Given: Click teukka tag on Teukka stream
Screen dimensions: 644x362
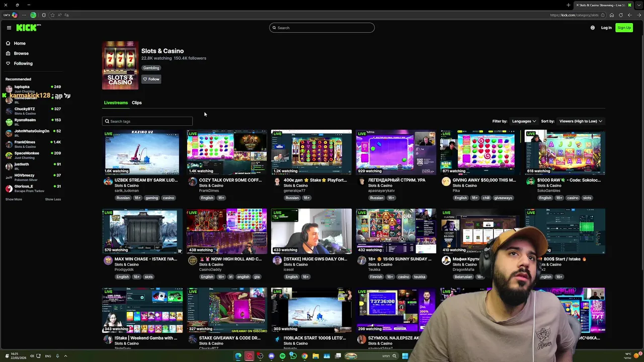Looking at the screenshot, I should (x=420, y=277).
